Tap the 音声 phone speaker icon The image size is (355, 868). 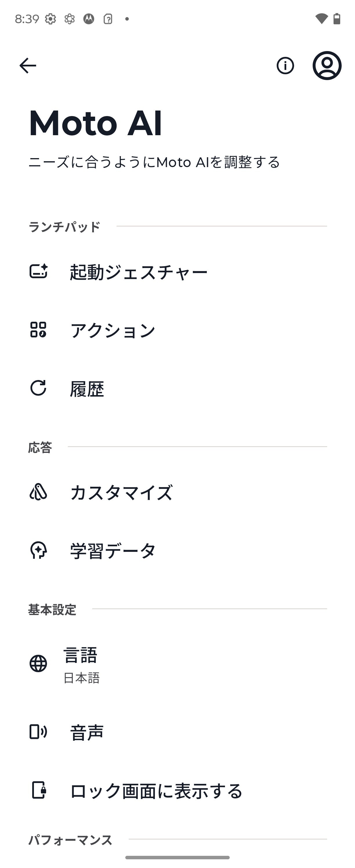pyautogui.click(x=38, y=732)
